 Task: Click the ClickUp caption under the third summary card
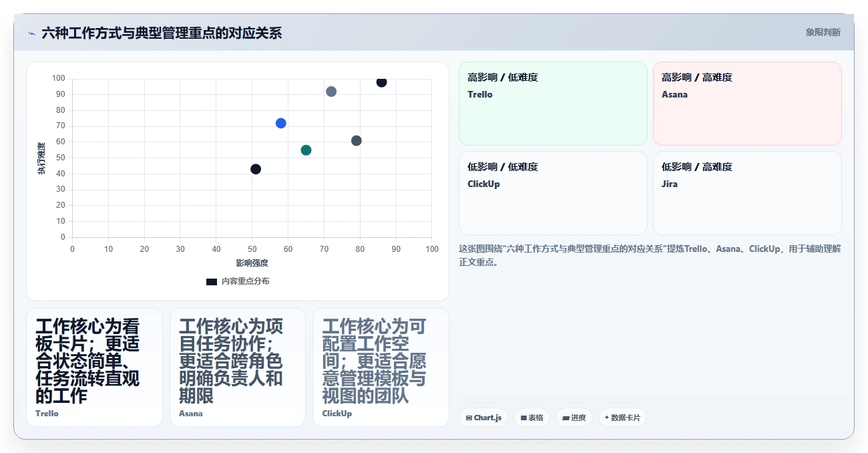pyautogui.click(x=337, y=414)
